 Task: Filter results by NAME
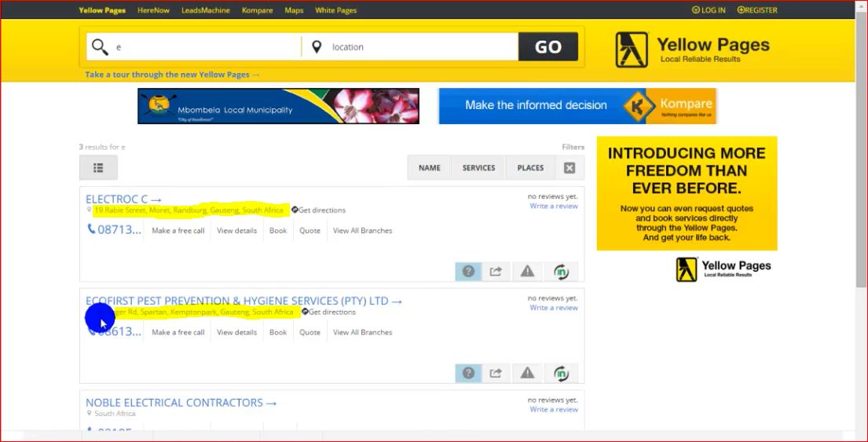[x=430, y=168]
